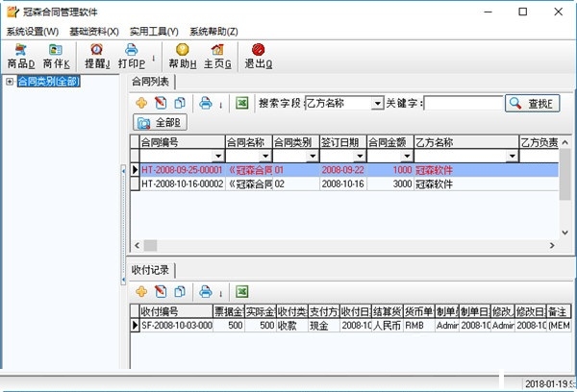This screenshot has width=577, height=392.
Task: Click the contract list vertical scrollbar up arrow
Action: (565, 142)
